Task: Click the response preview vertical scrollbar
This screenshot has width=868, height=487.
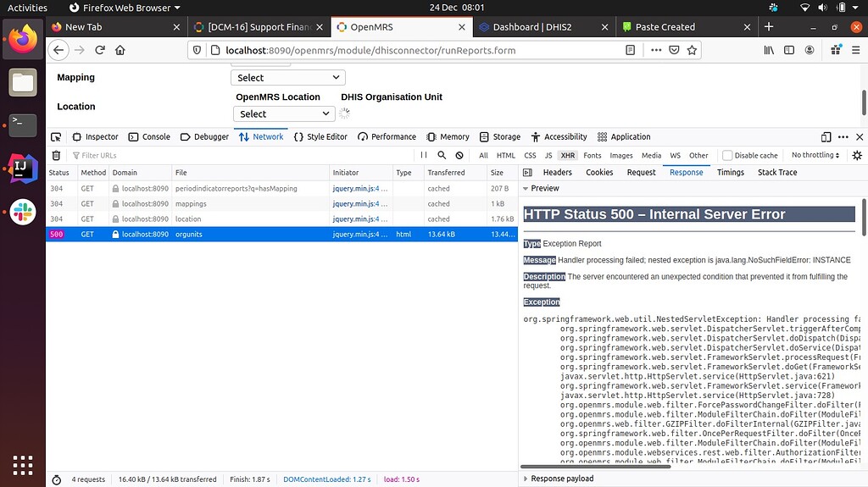Action: click(864, 218)
